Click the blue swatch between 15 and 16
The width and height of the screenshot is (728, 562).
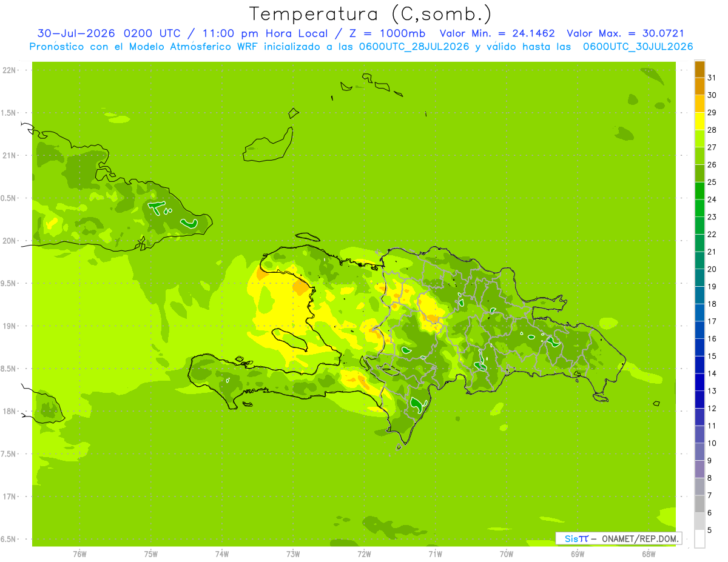(699, 347)
